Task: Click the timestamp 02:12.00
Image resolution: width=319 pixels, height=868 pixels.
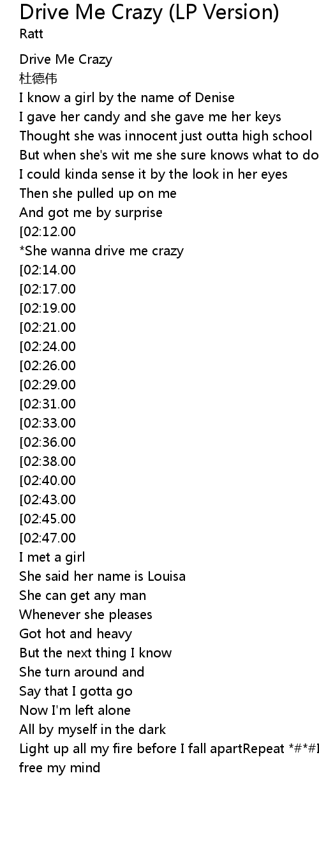Action: (47, 232)
